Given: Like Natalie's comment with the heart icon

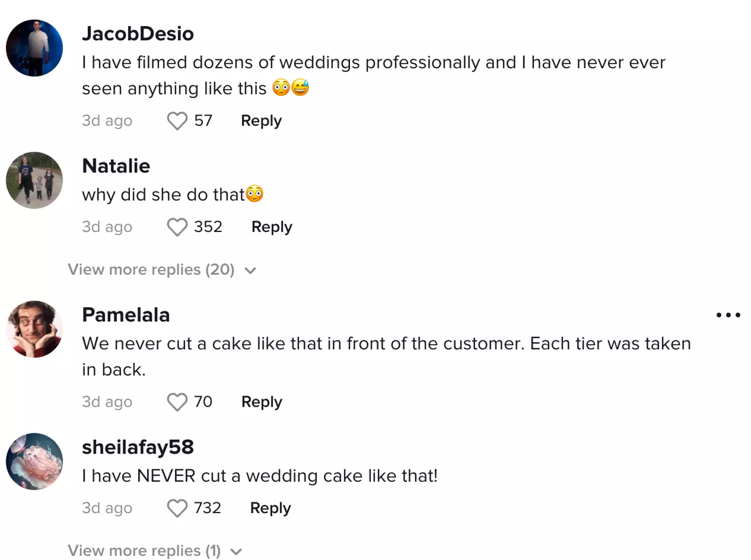Looking at the screenshot, I should tap(177, 227).
